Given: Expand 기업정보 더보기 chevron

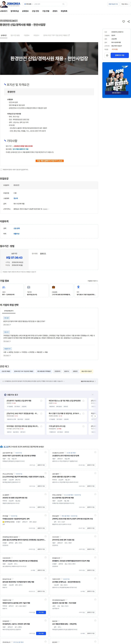Looking at the screenshot, I should [x=93, y=281].
